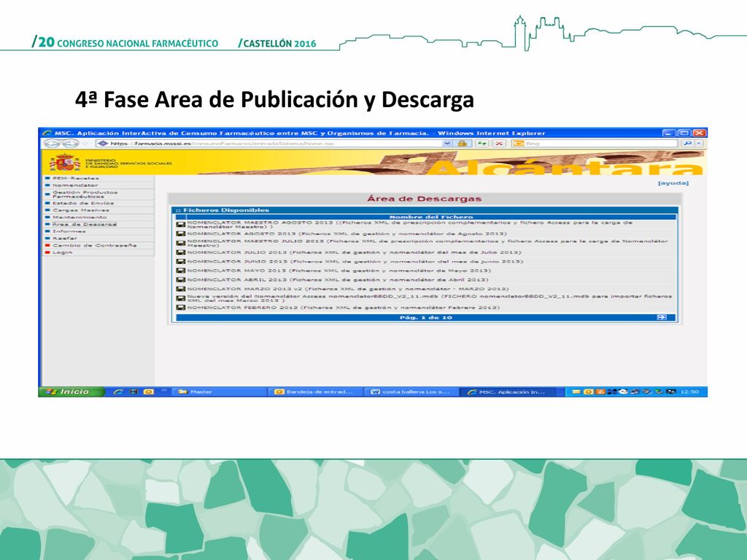
Task: Switch to MSC. Aplicación taskbar window
Action: tap(508, 392)
